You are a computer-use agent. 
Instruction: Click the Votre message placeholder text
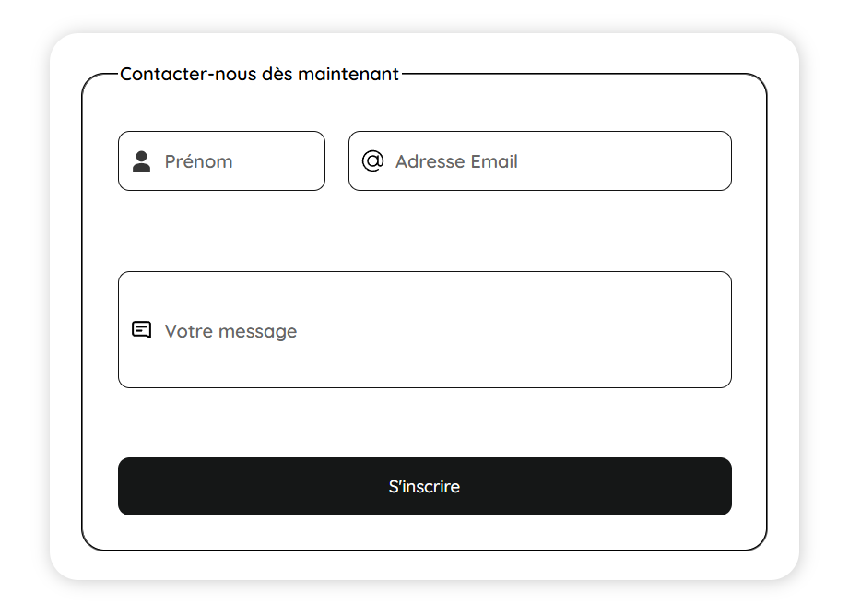230,330
